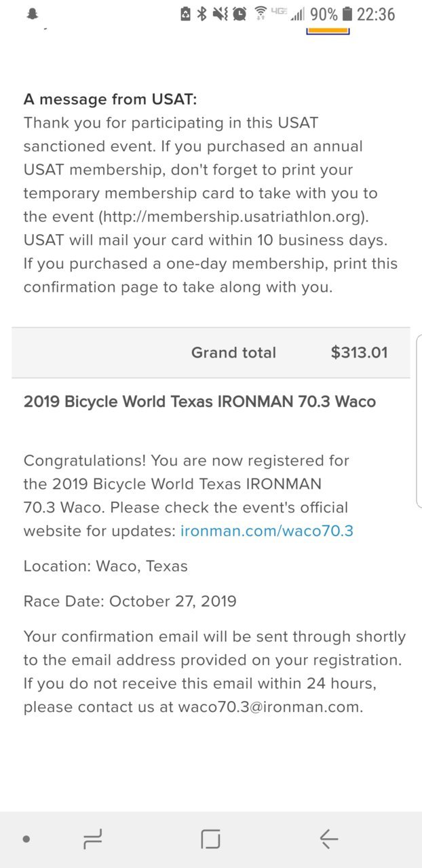The width and height of the screenshot is (422, 868).
Task: Tap the Wi-Fi status icon
Action: coord(261,14)
